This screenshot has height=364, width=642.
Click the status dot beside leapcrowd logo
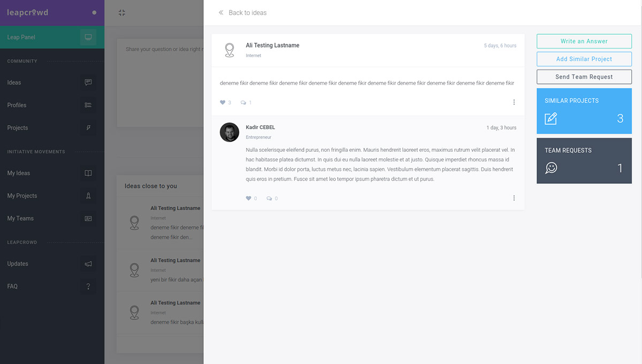coord(94,12)
